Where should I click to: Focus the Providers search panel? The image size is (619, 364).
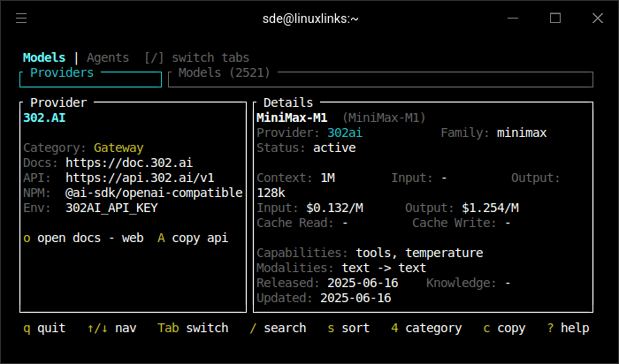pyautogui.click(x=90, y=80)
